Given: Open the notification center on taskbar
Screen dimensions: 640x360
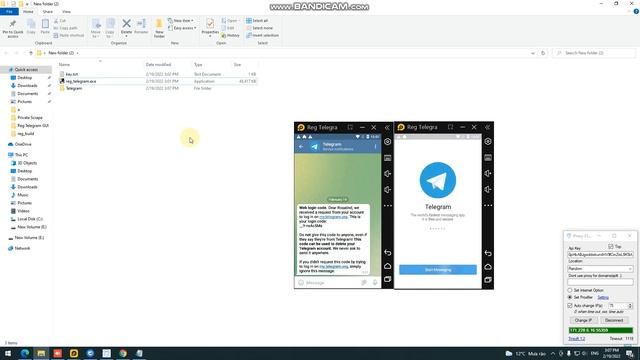Looking at the screenshot, I should tap(630, 353).
